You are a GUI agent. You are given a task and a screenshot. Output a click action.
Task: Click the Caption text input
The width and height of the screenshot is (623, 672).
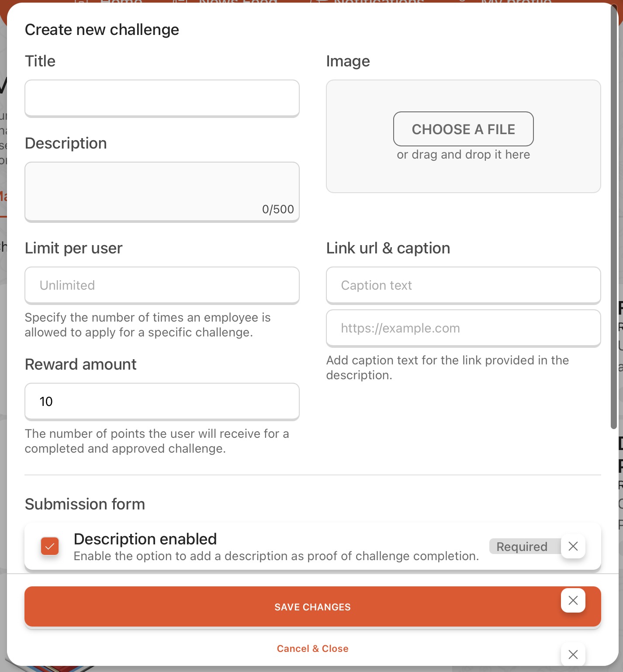(464, 285)
